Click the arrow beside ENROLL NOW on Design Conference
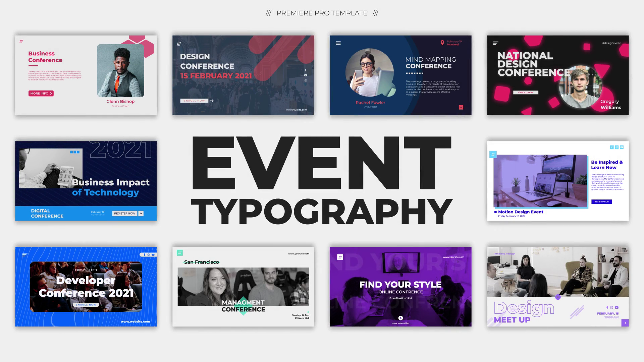 point(212,101)
